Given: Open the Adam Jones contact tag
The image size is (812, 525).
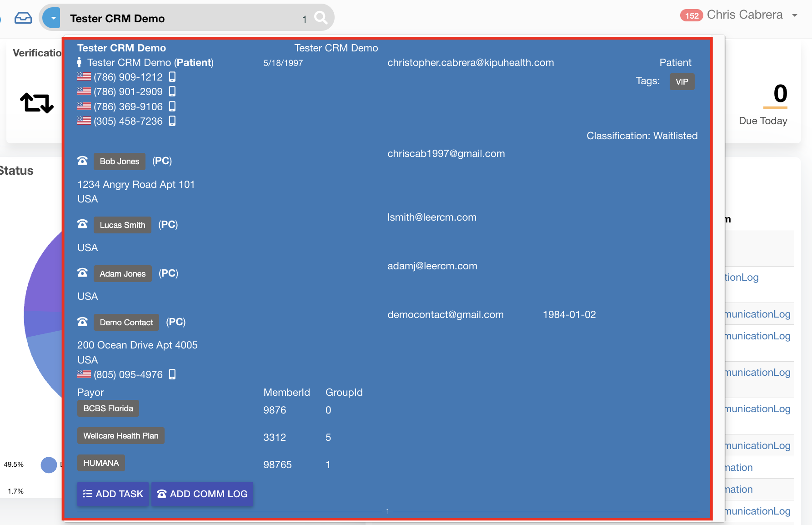Looking at the screenshot, I should [122, 274].
